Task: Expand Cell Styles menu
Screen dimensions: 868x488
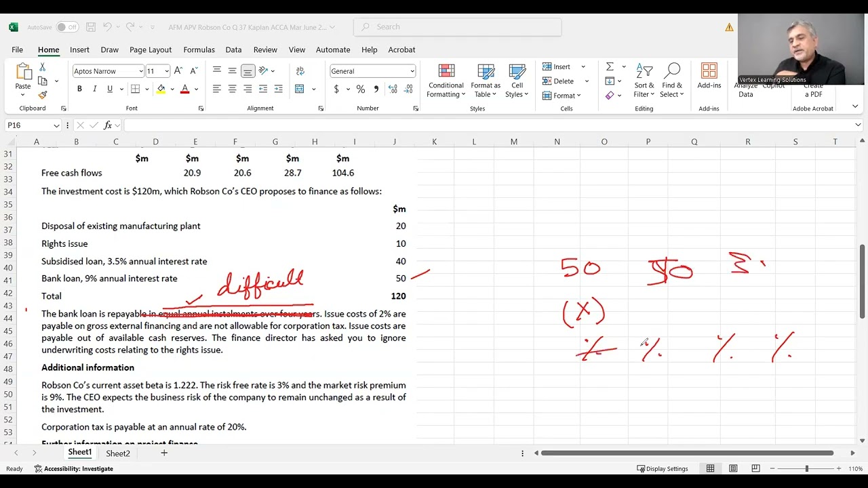Action: 517,81
